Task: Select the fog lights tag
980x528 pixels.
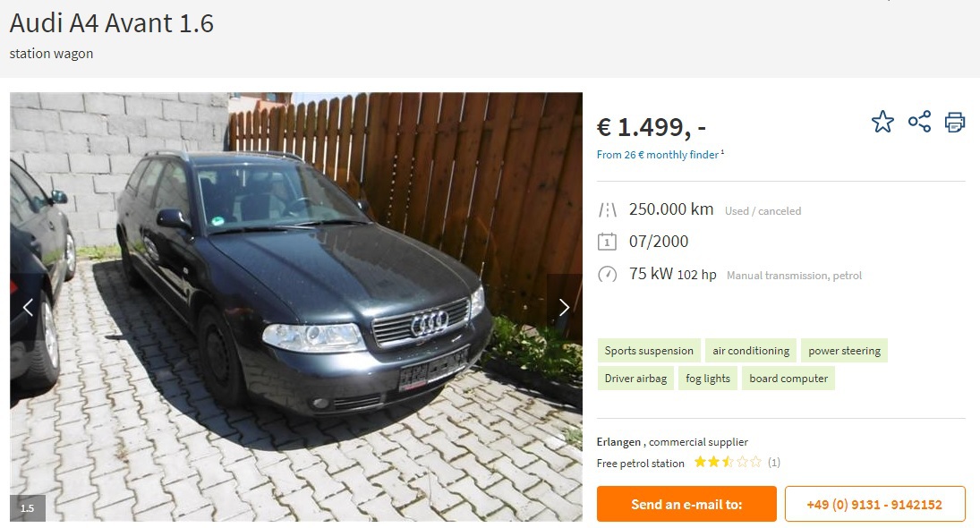Action: [708, 378]
